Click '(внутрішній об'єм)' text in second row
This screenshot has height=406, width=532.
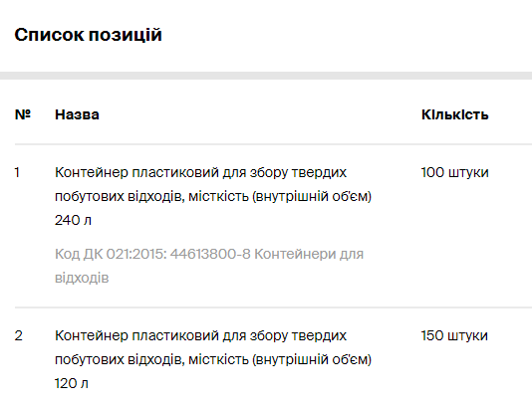[x=312, y=359]
